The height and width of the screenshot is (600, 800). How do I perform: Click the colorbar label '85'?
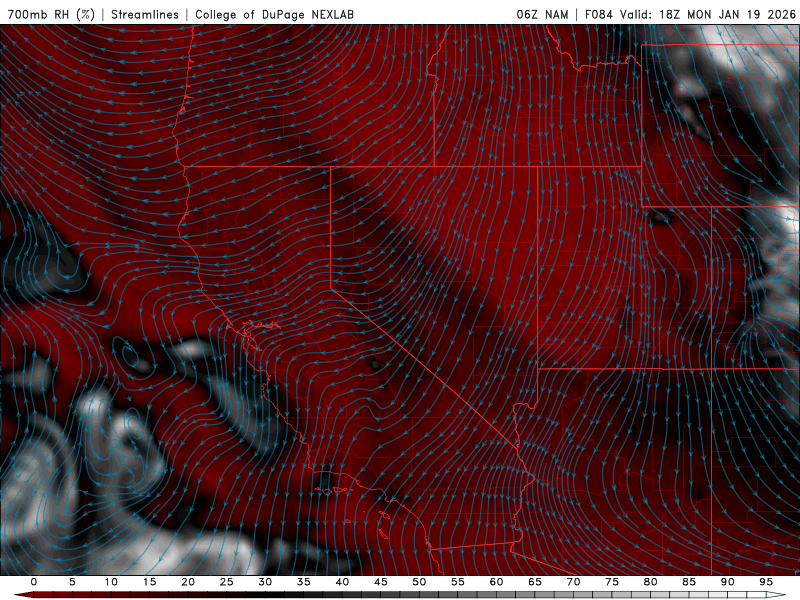[x=689, y=582]
